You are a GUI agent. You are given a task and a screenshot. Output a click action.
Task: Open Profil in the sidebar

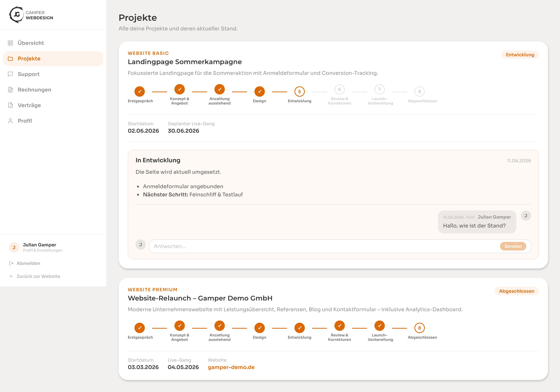pos(53,121)
